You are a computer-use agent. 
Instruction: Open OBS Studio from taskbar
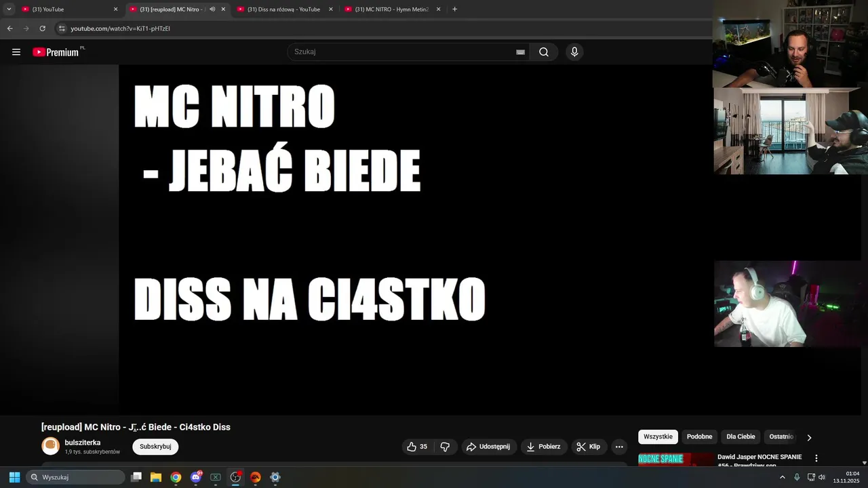235,477
